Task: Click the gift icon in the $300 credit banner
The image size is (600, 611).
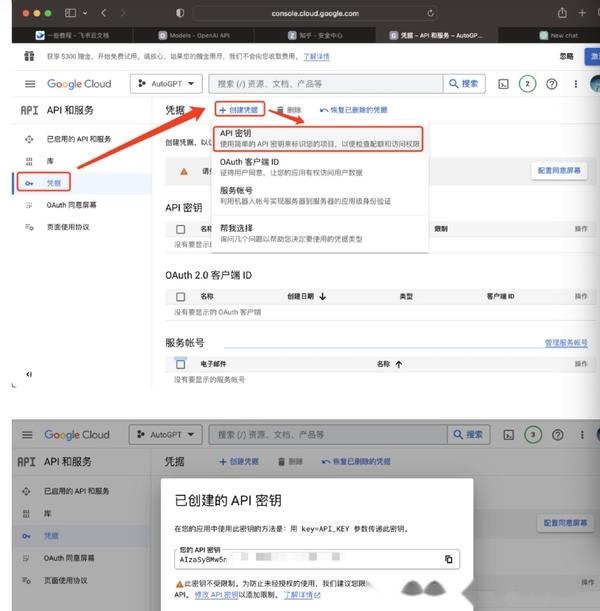Action: [x=29, y=56]
